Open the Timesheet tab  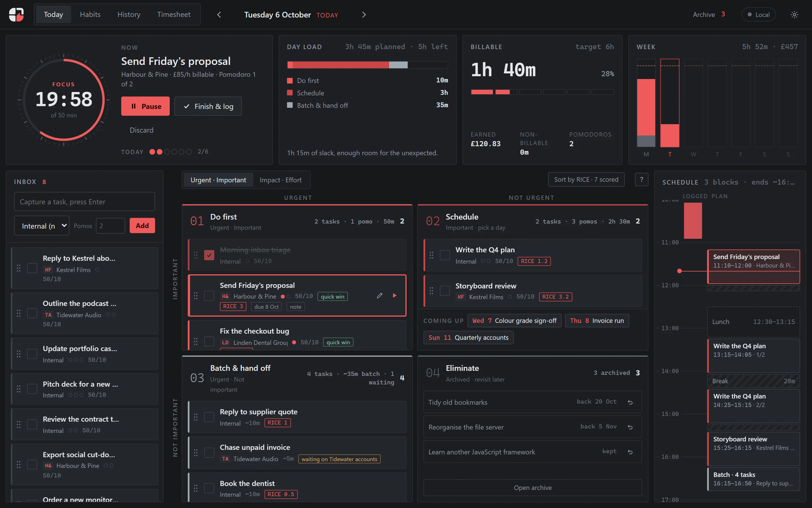click(x=173, y=14)
